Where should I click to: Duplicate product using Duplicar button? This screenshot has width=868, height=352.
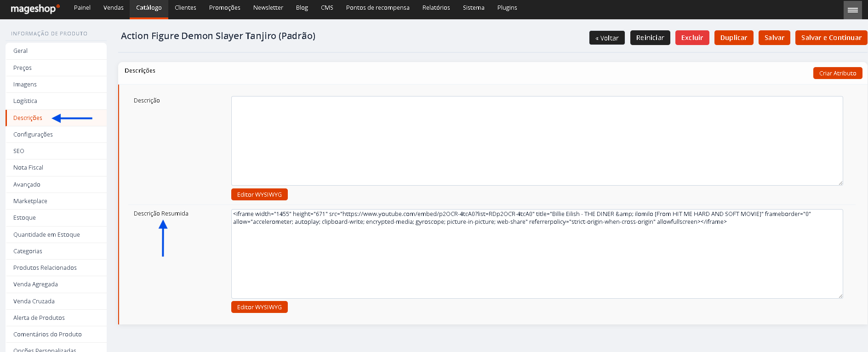[734, 38]
